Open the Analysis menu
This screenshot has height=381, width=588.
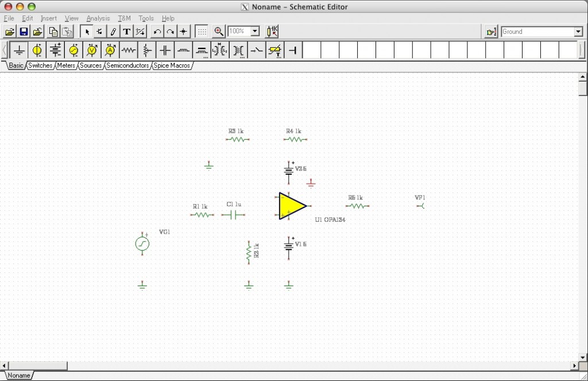click(98, 18)
